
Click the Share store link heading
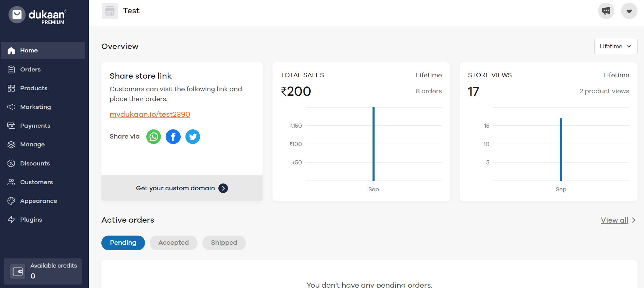[x=141, y=76]
